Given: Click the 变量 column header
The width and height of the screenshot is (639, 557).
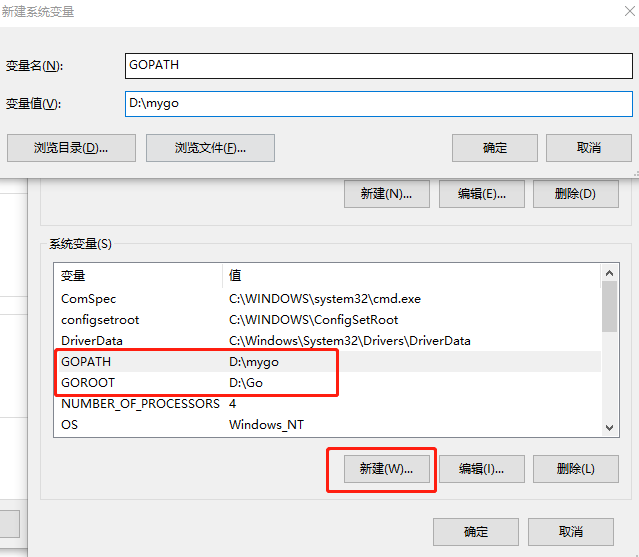Looking at the screenshot, I should 138,276.
